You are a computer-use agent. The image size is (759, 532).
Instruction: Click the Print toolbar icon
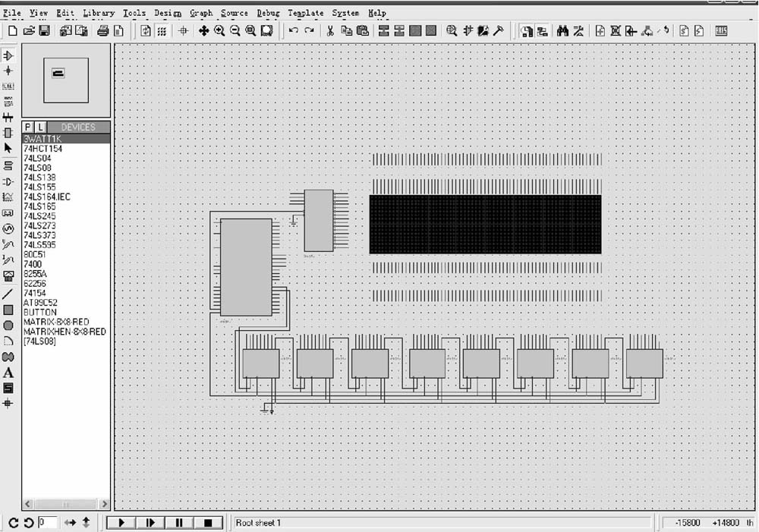tap(102, 31)
